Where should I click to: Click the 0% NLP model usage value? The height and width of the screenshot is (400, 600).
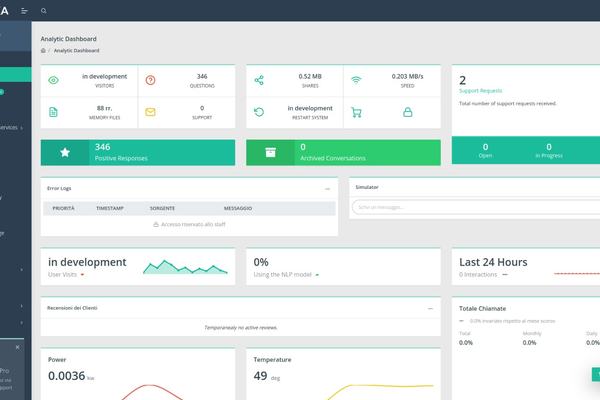261,262
